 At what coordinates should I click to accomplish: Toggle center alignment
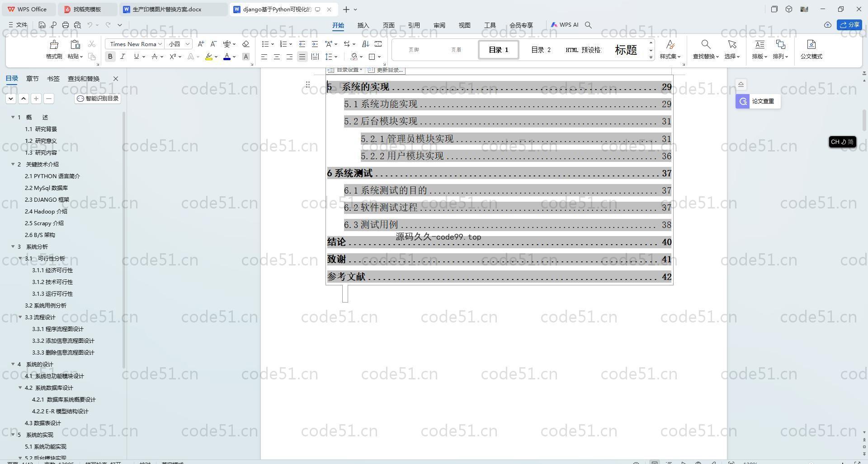click(x=277, y=57)
